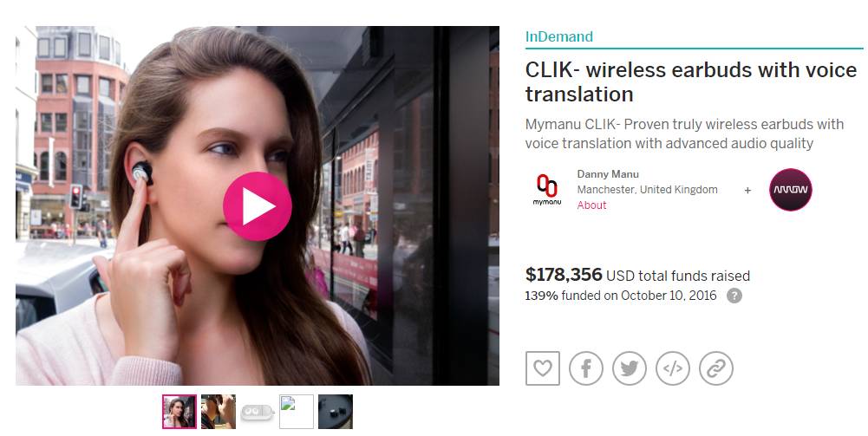This screenshot has width=868, height=436.
Task: Play the CLIK campaign video
Action: (x=258, y=206)
